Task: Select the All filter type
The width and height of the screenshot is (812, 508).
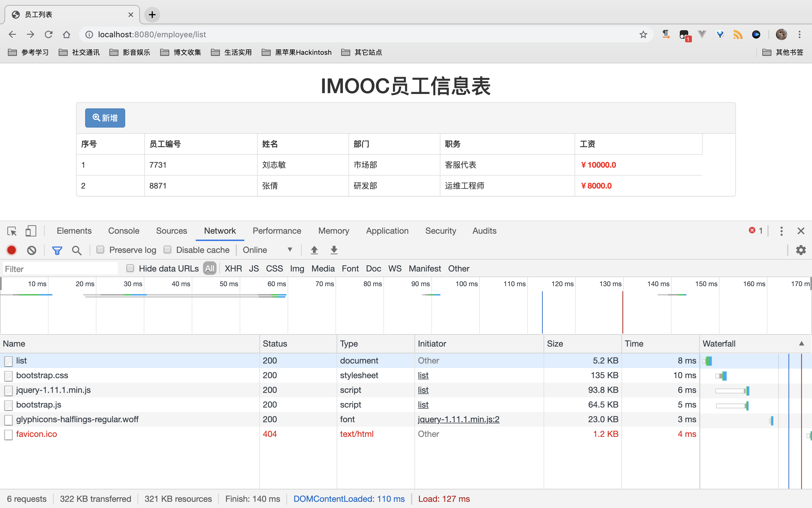Action: tap(210, 268)
